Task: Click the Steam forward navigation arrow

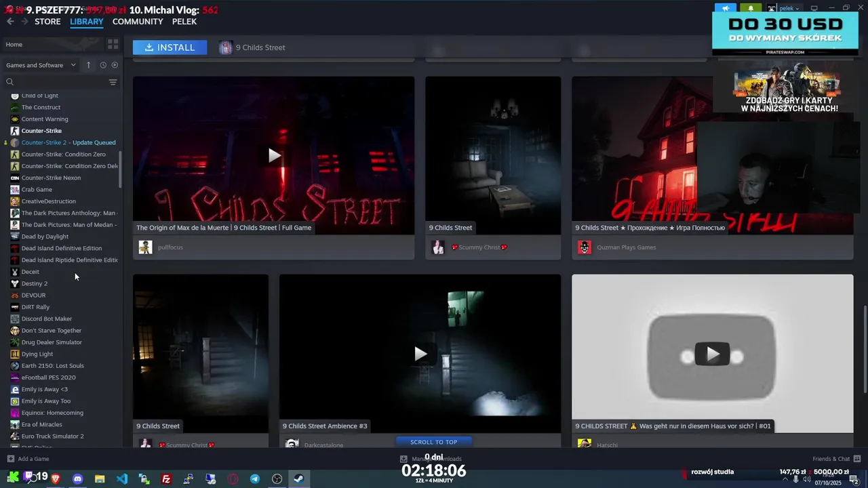Action: point(24,22)
